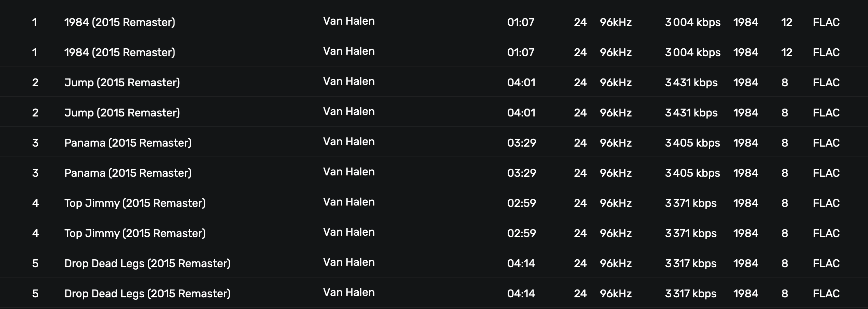This screenshot has height=309, width=868.
Task: Select the first "Drop Dead Legs" track title
Action: pyautogui.click(x=147, y=263)
